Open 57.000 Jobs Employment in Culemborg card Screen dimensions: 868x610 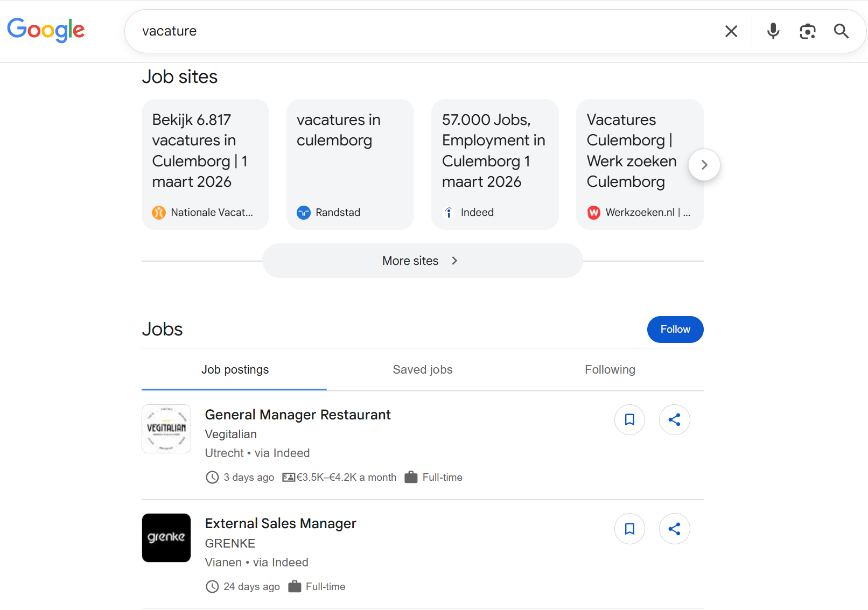(495, 164)
